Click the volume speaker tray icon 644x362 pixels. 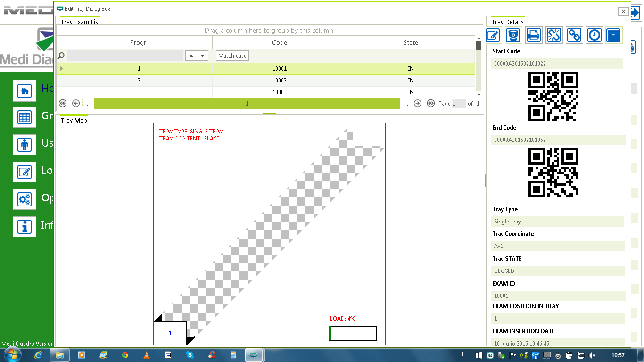click(x=592, y=355)
